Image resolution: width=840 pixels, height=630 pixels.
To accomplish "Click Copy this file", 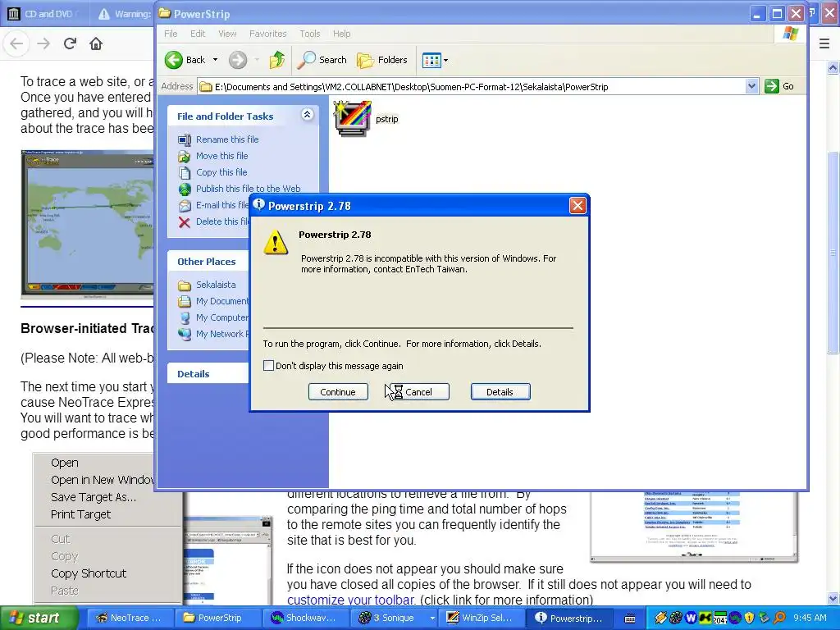I will coord(221,172).
